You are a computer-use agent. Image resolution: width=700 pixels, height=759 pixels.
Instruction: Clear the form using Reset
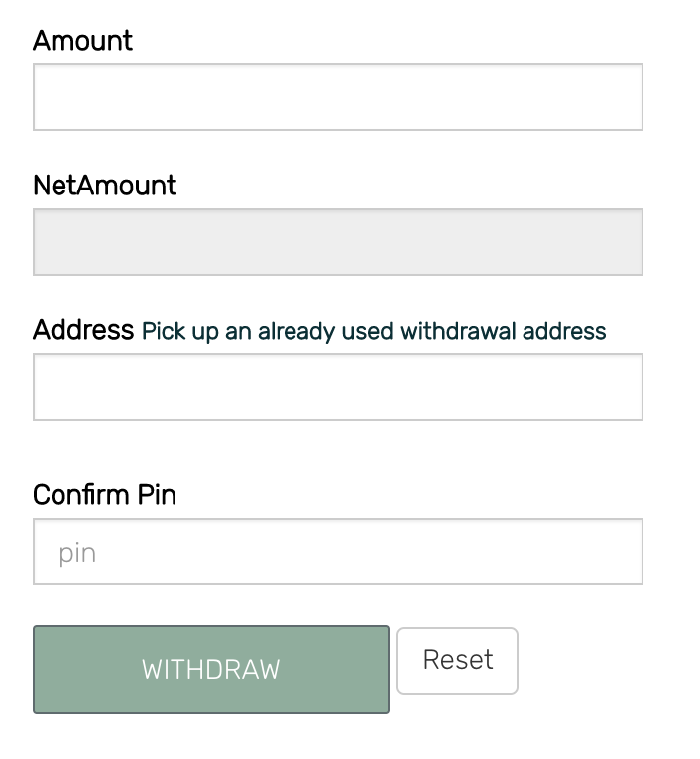click(x=457, y=660)
